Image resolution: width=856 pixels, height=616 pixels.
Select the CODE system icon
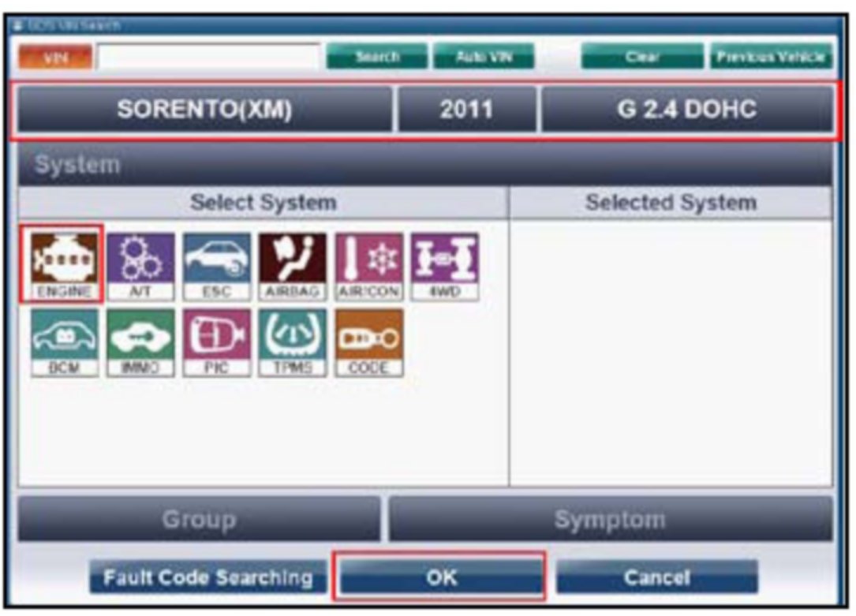[368, 342]
